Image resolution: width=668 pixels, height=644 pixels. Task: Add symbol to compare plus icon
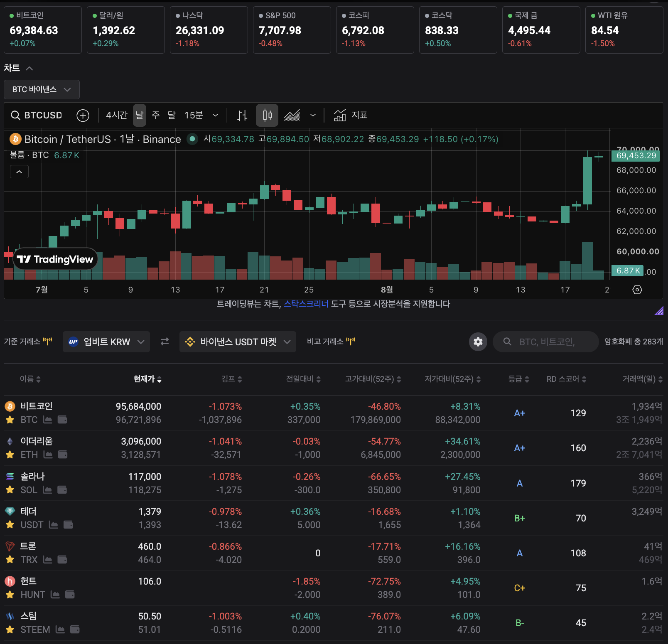tap(83, 116)
